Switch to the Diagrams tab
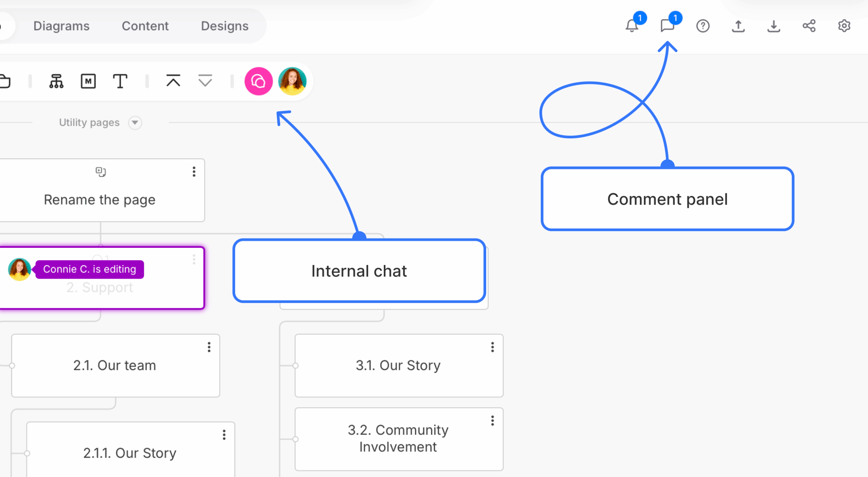Viewport: 868px width, 477px height. pyautogui.click(x=61, y=26)
